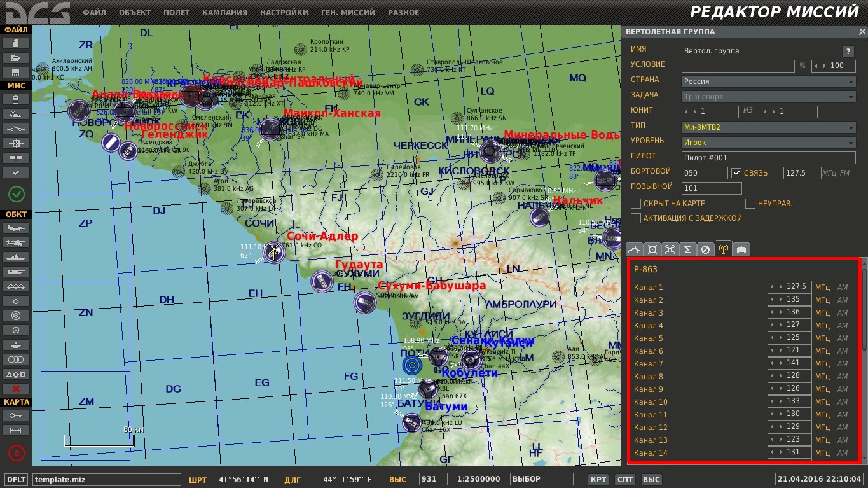Open the hangar cargo tab icon
868x488 pixels.
click(741, 249)
